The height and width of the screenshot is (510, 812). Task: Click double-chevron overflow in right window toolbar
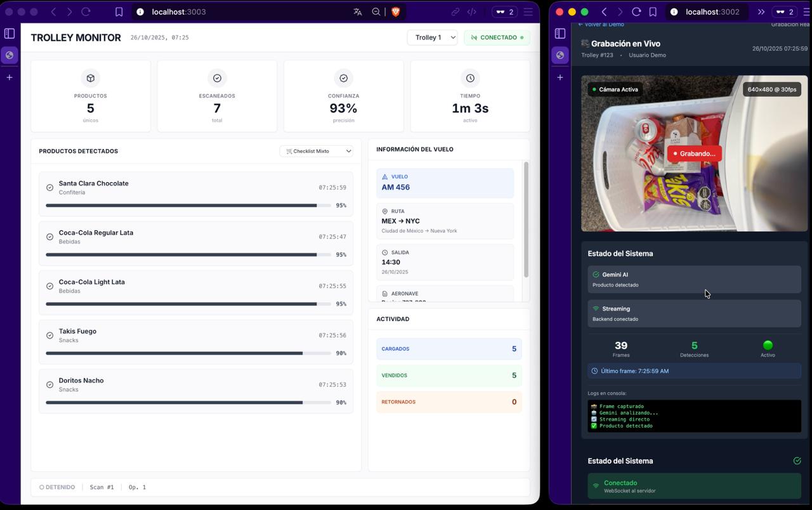761,11
